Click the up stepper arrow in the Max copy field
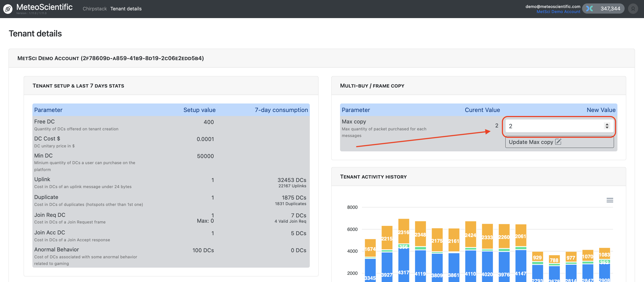The width and height of the screenshot is (644, 282). coord(607,124)
